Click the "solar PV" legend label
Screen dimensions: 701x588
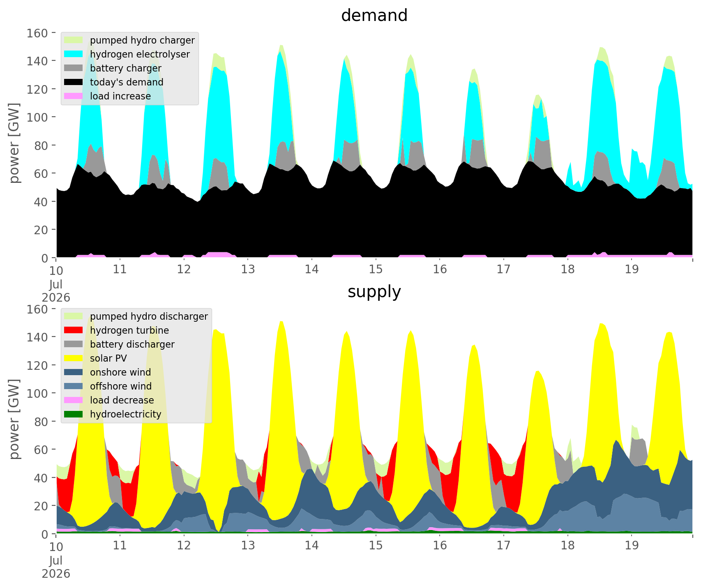[x=108, y=358]
